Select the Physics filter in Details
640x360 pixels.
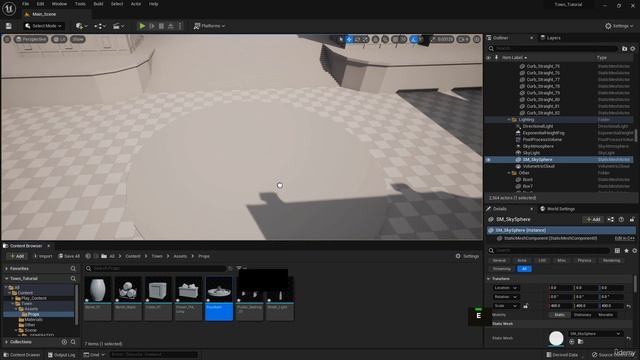[x=584, y=260]
